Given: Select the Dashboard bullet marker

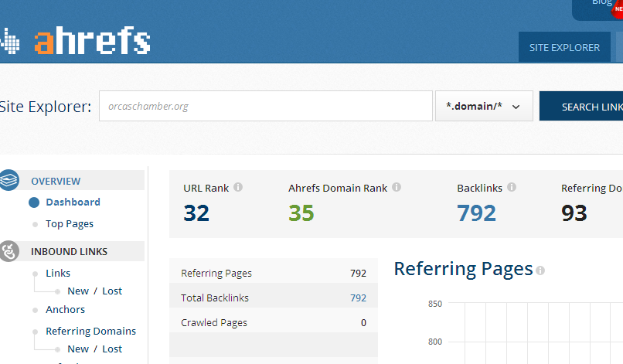Looking at the screenshot, I should pos(34,202).
